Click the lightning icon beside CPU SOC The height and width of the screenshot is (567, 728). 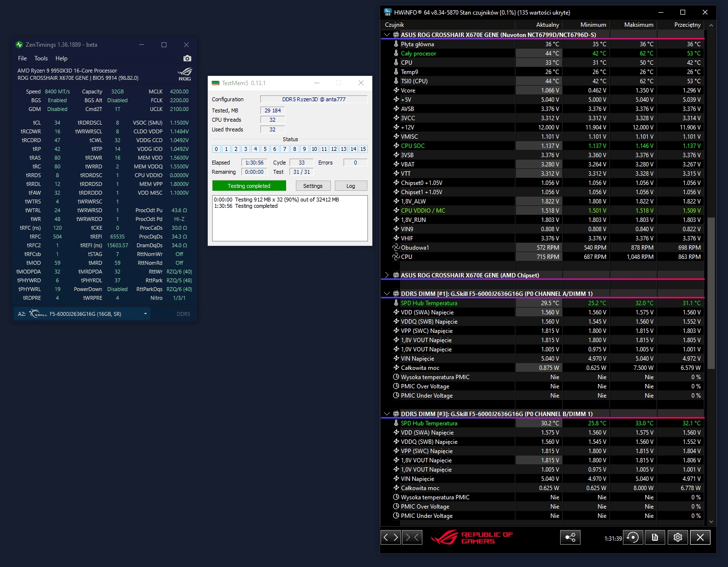[x=396, y=146]
